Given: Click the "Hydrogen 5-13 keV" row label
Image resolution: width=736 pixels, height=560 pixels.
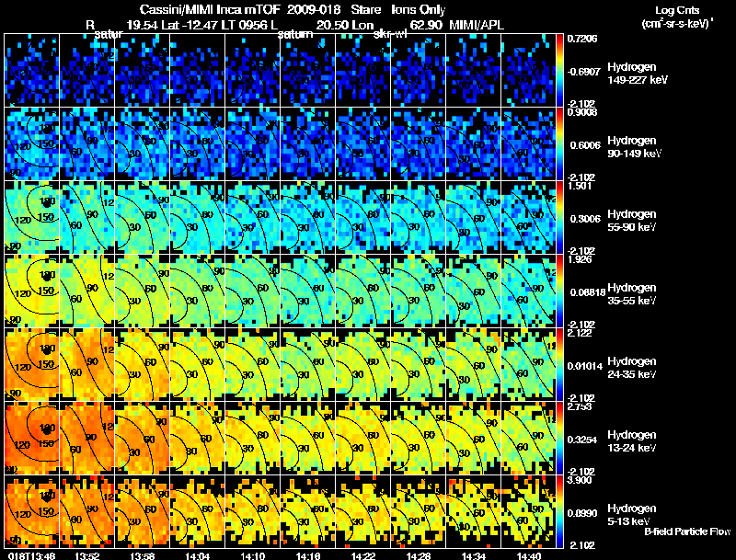Looking at the screenshot, I should tap(631, 515).
